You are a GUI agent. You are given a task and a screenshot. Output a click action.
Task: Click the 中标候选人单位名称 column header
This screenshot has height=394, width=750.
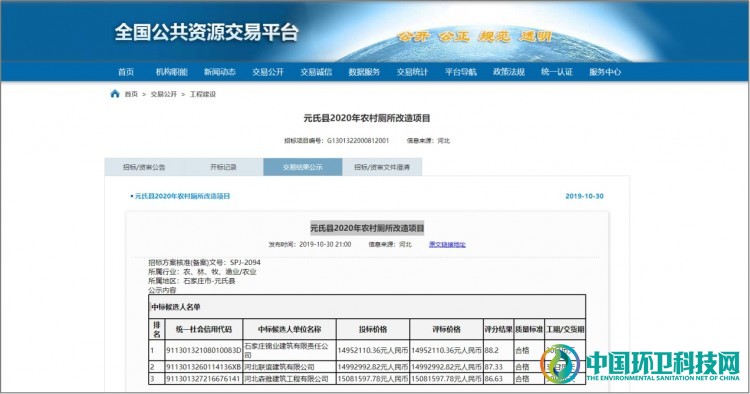(x=289, y=329)
